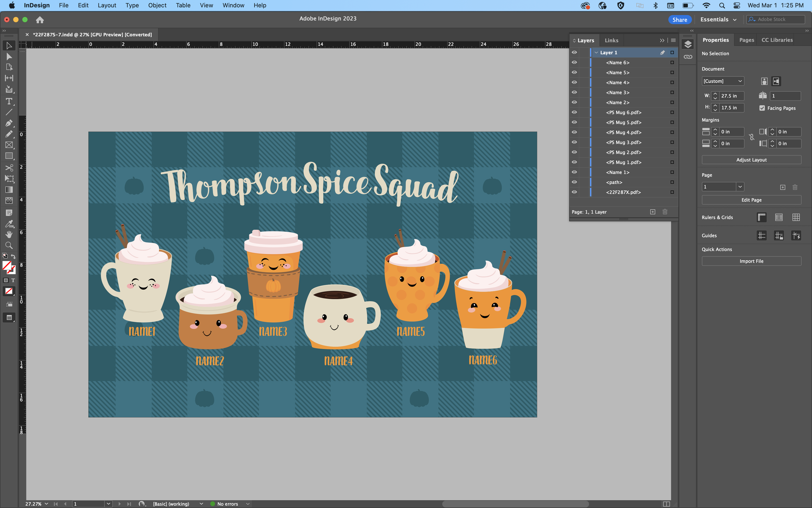Toggle visibility of Name 6 item
This screenshot has width=812, height=508.
574,62
